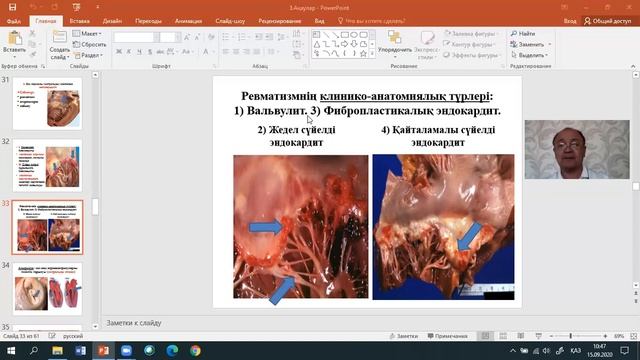Collapse the ribbon with chevron arrow
Screen dimensions: 640x360
point(633,66)
